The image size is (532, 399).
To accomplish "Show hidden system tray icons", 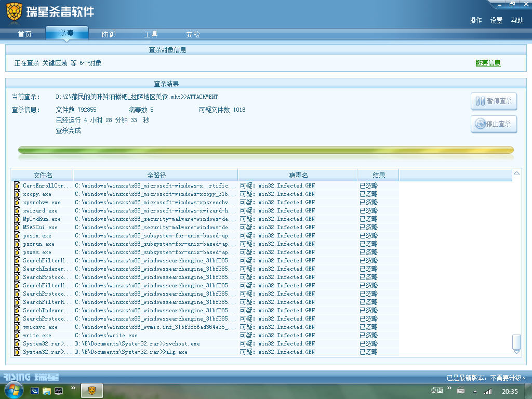I will pyautogui.click(x=475, y=391).
